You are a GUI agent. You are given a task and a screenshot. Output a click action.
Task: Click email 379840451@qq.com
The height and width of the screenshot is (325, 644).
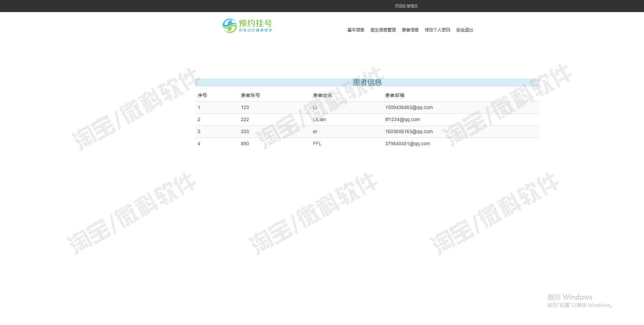click(x=407, y=144)
